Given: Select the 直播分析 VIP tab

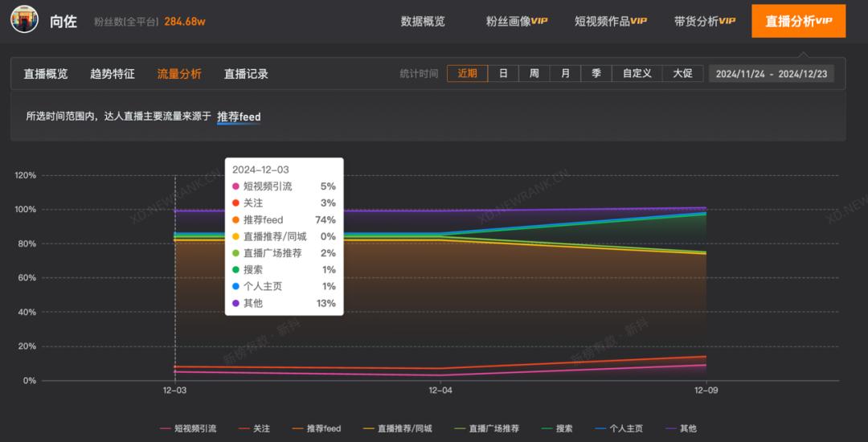Looking at the screenshot, I should pyautogui.click(x=798, y=22).
